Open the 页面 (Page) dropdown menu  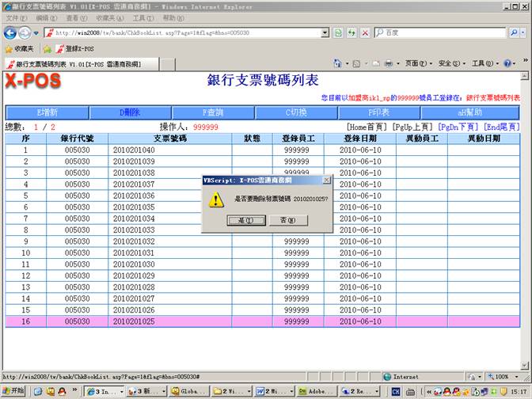[416, 63]
